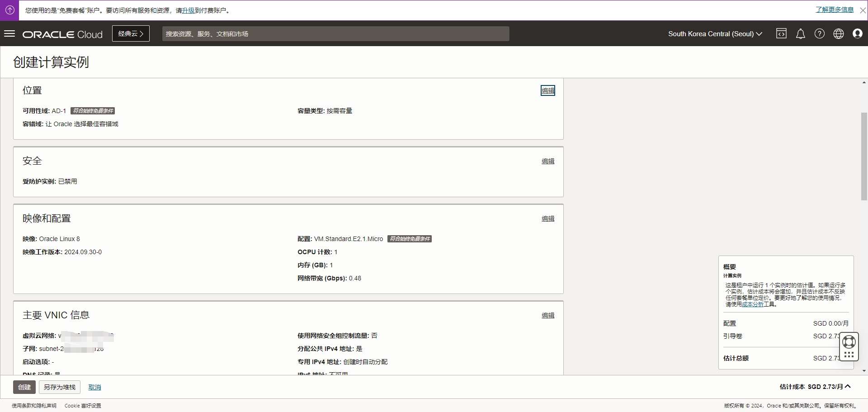
Task: Click the 取消 link
Action: pos(94,387)
